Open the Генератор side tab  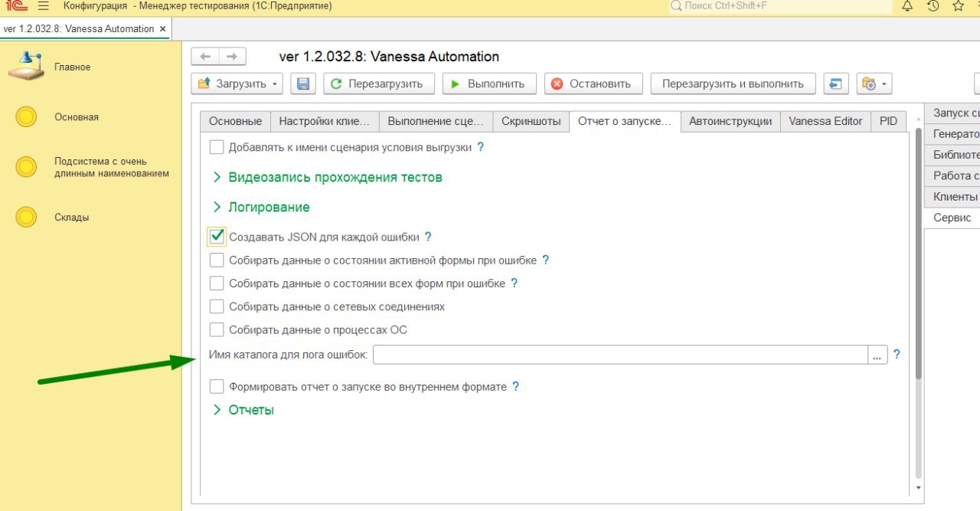(x=953, y=134)
